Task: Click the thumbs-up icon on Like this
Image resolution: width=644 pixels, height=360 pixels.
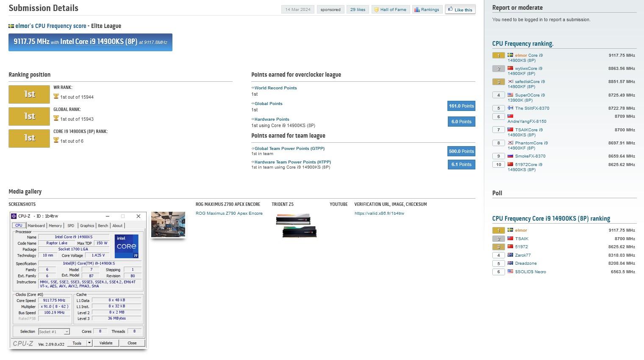Action: click(x=450, y=9)
